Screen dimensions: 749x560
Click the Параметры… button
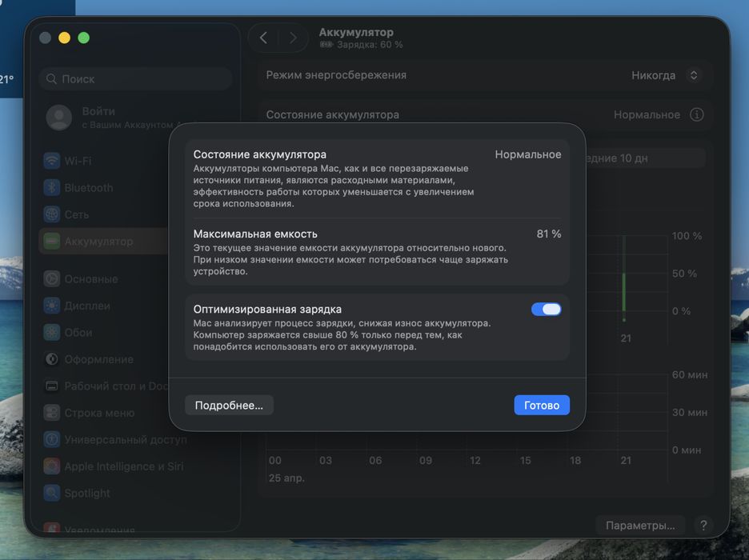(x=640, y=525)
